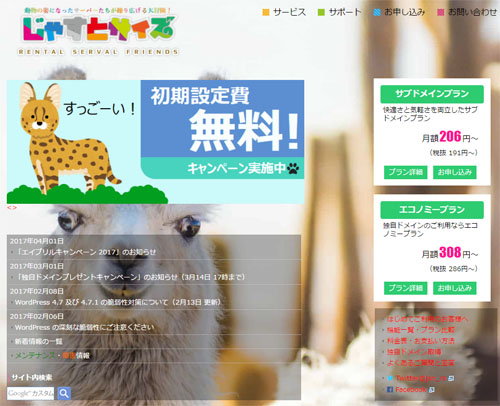Open エイプリルキャンペーン 2017 news link
The height and width of the screenshot is (406, 500).
click(x=86, y=252)
